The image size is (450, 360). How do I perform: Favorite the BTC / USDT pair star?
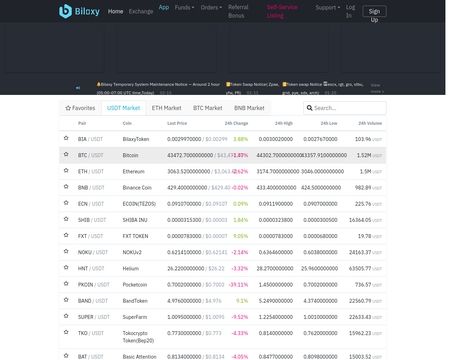(66, 154)
